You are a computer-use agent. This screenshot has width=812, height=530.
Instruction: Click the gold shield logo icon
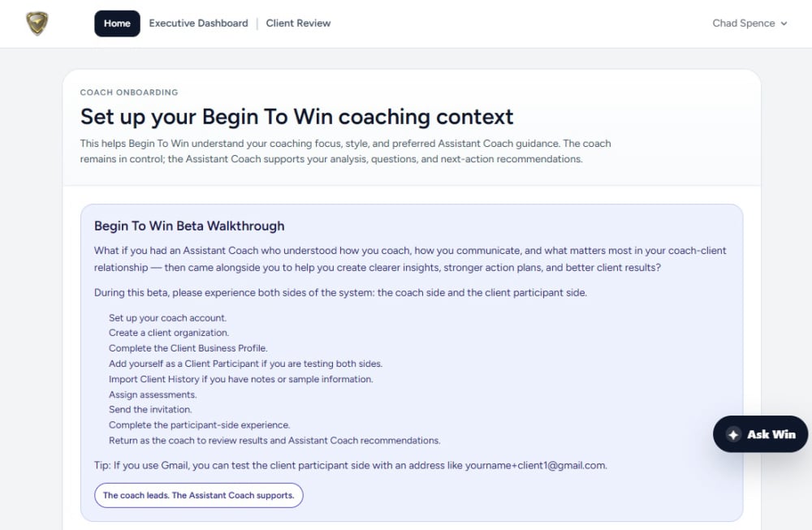[37, 24]
